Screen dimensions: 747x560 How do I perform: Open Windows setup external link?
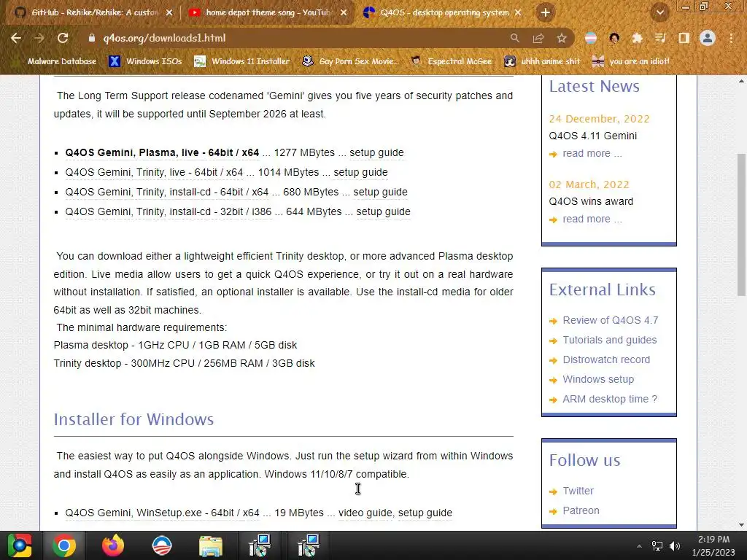[598, 379]
